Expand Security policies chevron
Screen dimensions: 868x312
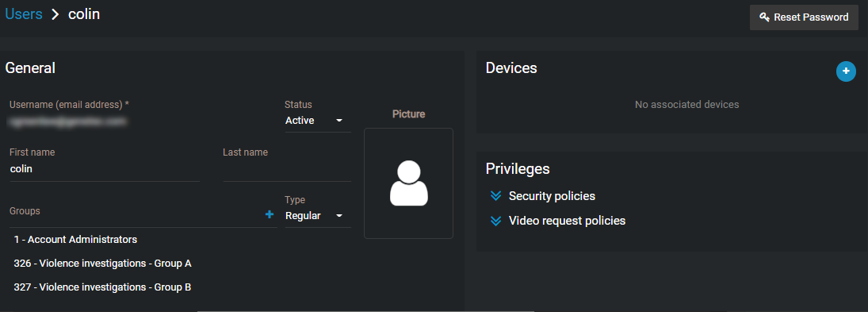(495, 196)
